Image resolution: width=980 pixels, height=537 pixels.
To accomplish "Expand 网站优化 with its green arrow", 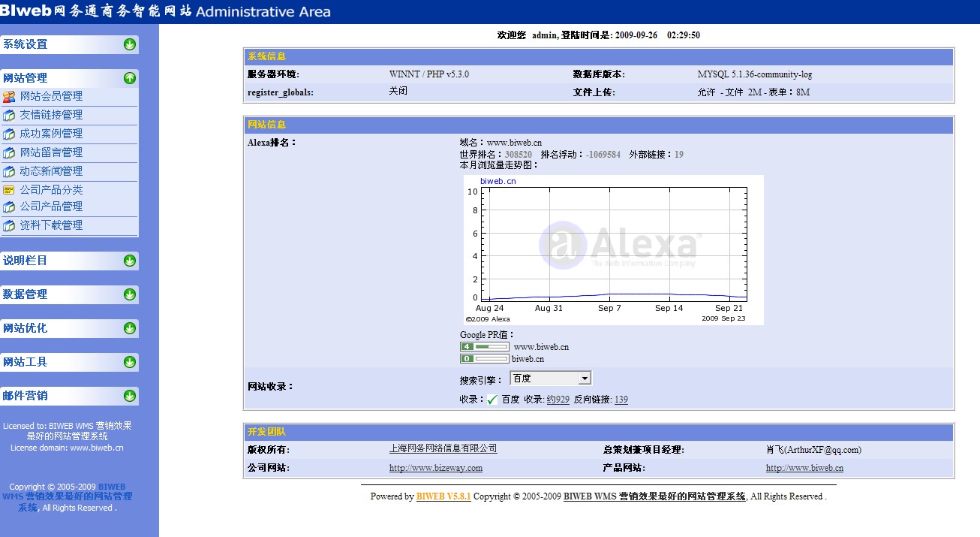I will (x=130, y=328).
